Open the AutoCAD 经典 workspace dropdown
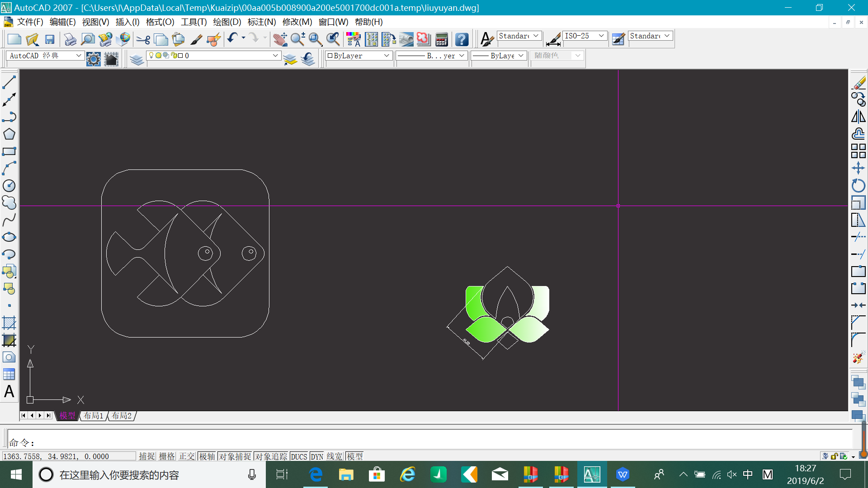 click(x=79, y=56)
